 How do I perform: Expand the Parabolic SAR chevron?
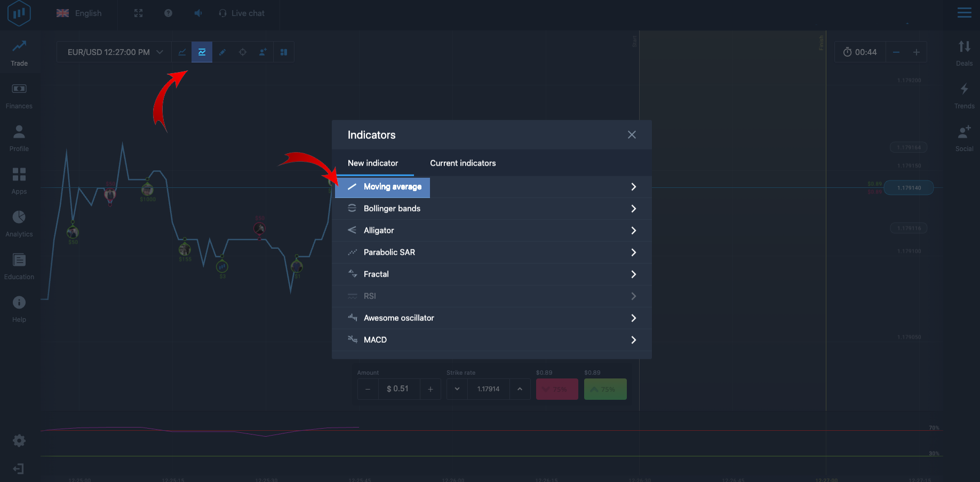coord(634,252)
